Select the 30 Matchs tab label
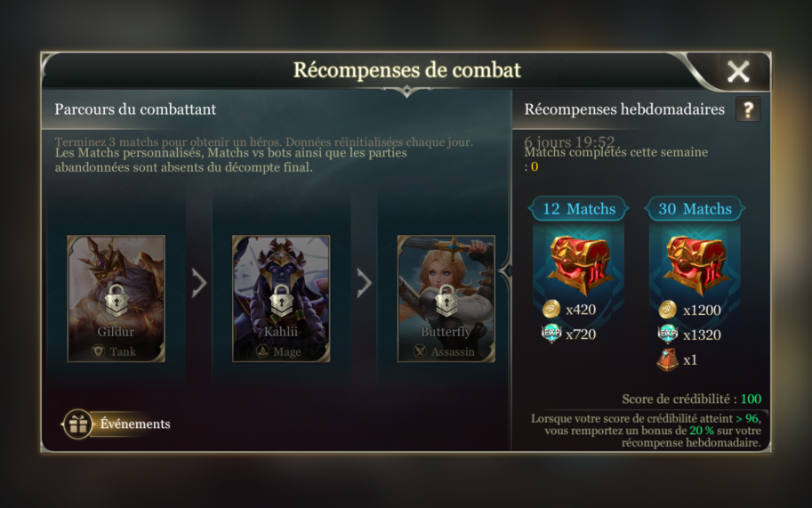Image resolution: width=812 pixels, height=508 pixels. click(695, 209)
